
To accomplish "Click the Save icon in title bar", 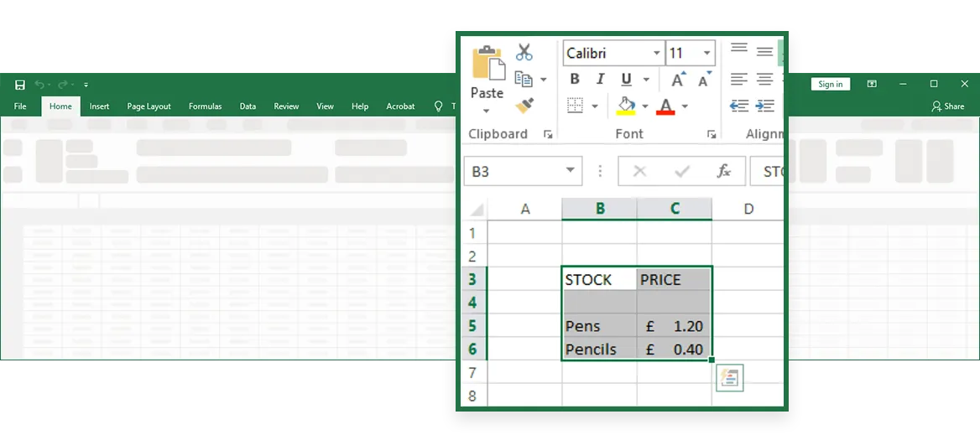I will click(20, 85).
